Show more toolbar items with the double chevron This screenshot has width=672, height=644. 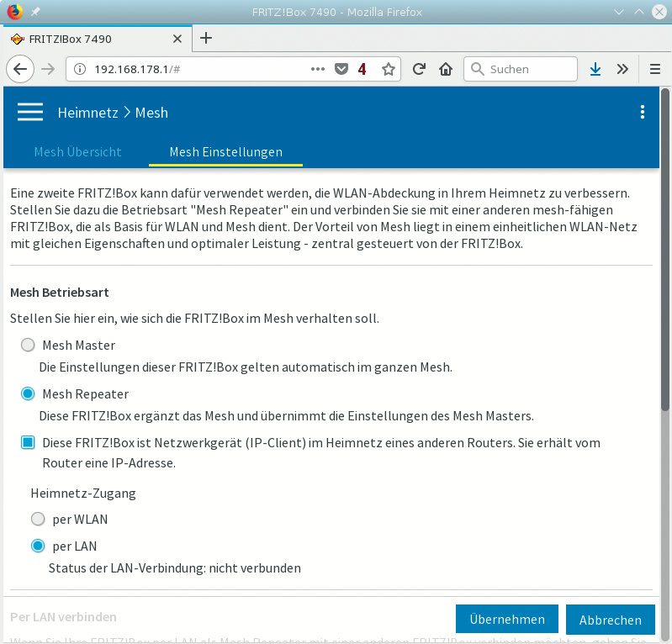pos(622,69)
